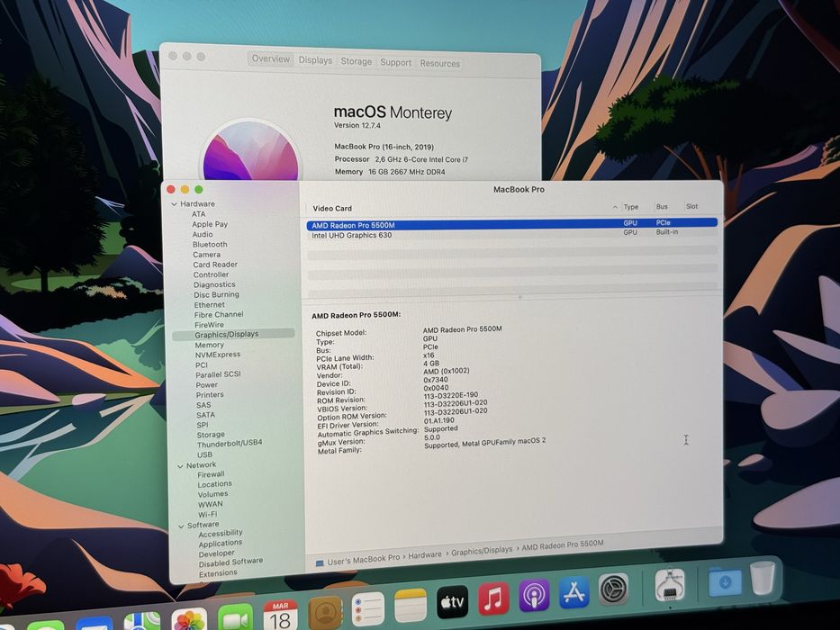The width and height of the screenshot is (840, 630).
Task: Select Audio in the sidebar
Action: pyautogui.click(x=203, y=234)
